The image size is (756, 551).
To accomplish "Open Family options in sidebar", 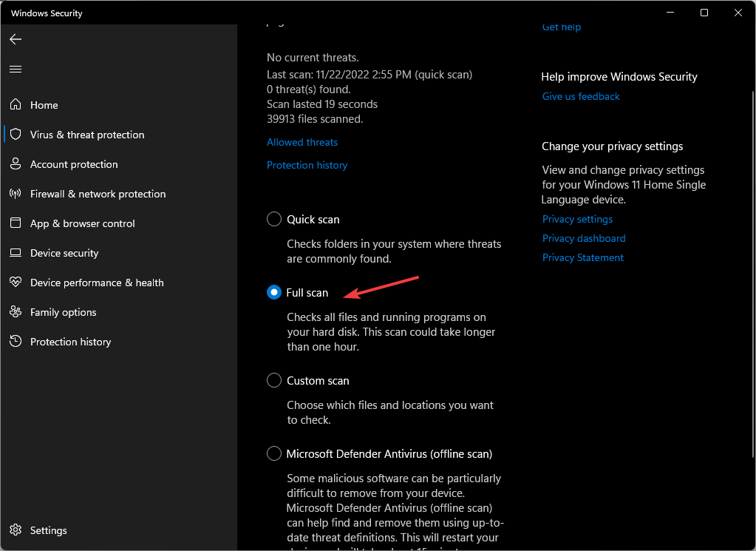I will (63, 312).
